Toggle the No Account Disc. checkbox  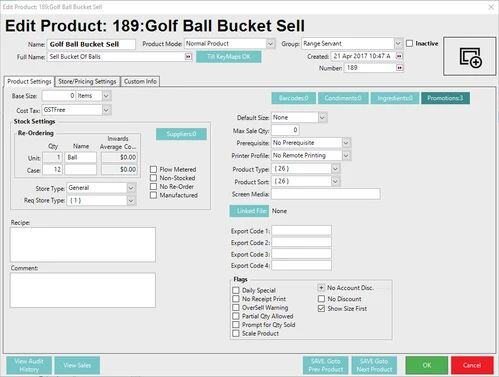321,288
